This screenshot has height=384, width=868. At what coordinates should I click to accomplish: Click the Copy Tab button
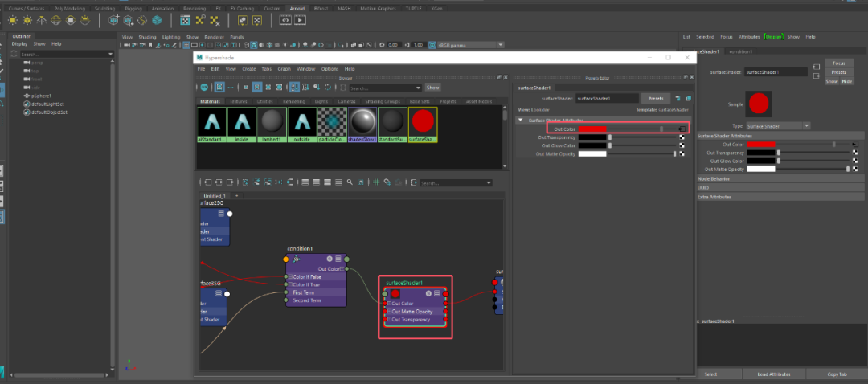coord(836,374)
